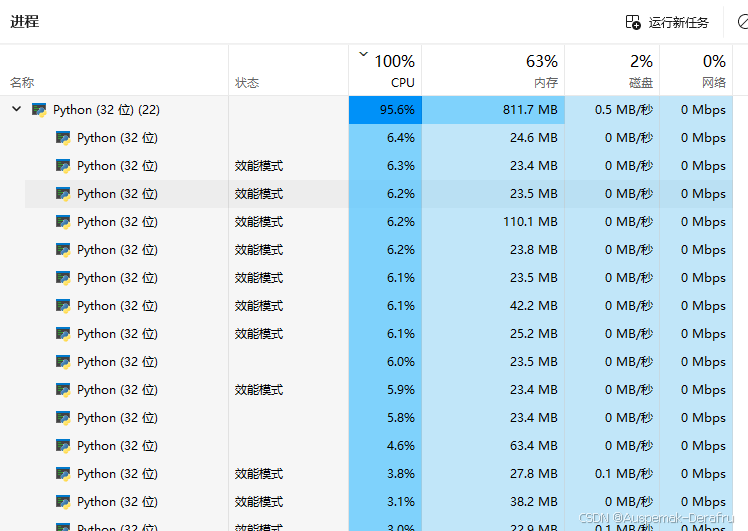
Task: Click the 63.4 MB memory cell
Action: [x=493, y=446]
